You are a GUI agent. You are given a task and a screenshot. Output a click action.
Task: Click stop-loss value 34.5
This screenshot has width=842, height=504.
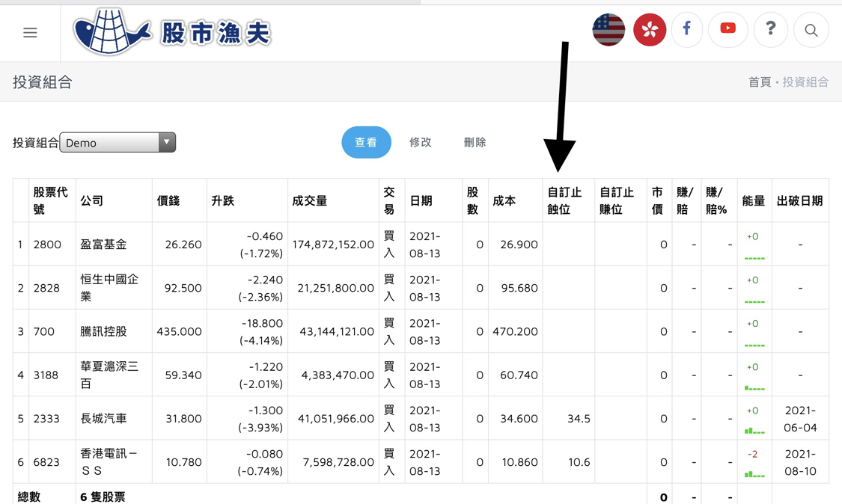pyautogui.click(x=579, y=418)
